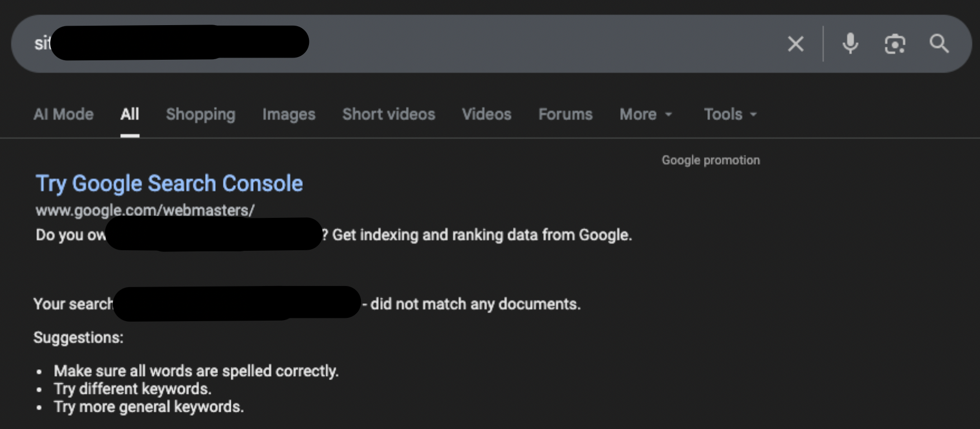Screen dimensions: 980x429
Task: Show Short videos results
Action: (x=389, y=115)
